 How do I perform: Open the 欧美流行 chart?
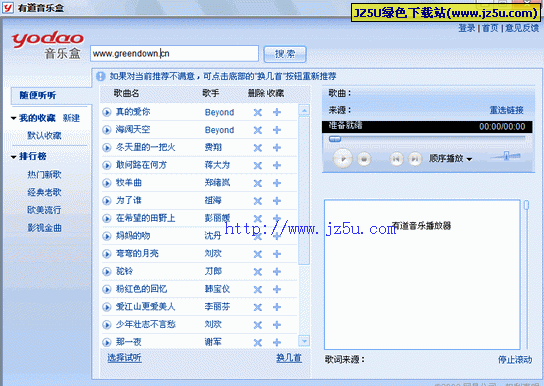[x=44, y=210]
